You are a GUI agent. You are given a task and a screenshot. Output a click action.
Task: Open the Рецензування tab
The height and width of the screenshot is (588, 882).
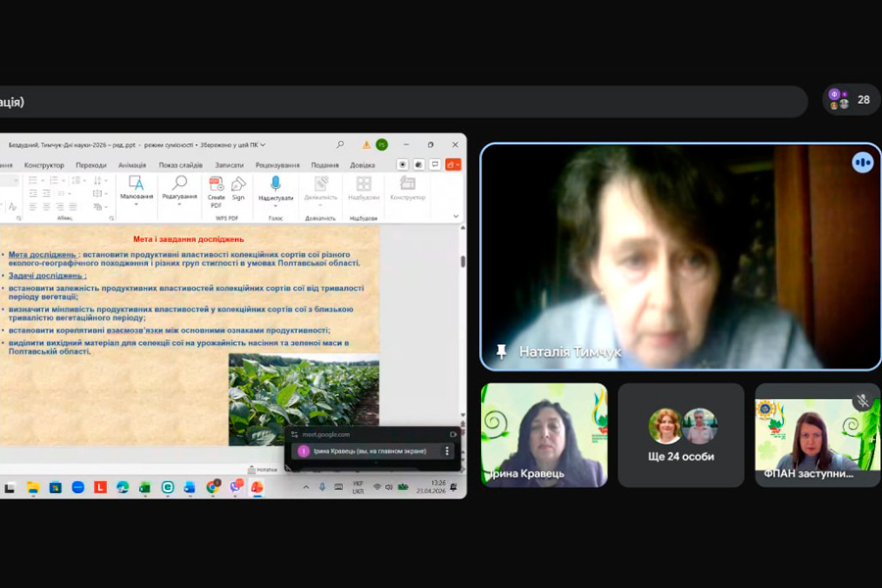click(277, 165)
